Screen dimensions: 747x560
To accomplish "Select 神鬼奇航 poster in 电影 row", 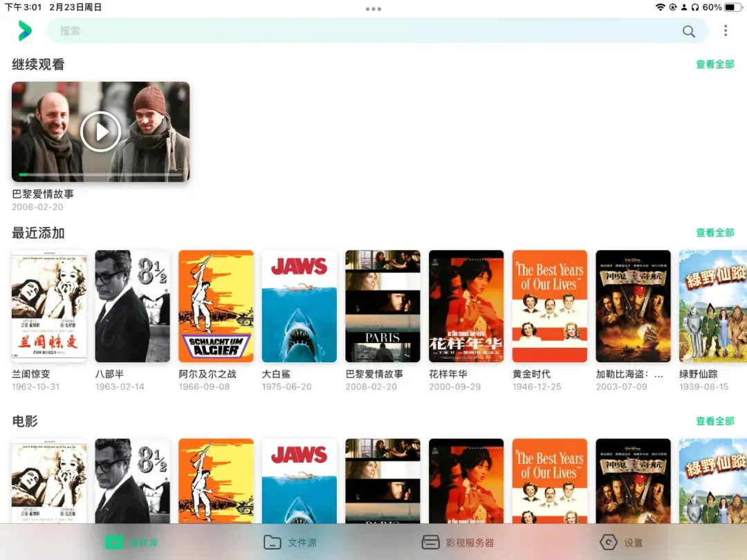I will click(633, 481).
